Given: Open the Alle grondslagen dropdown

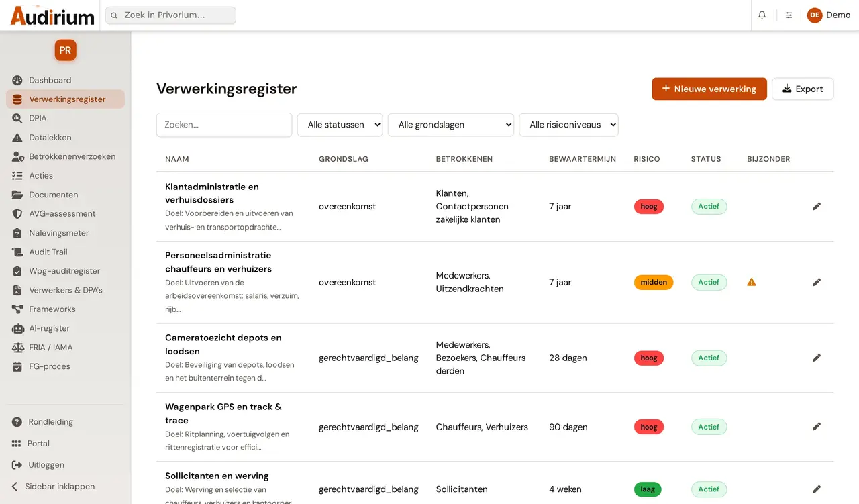Looking at the screenshot, I should coord(451,125).
